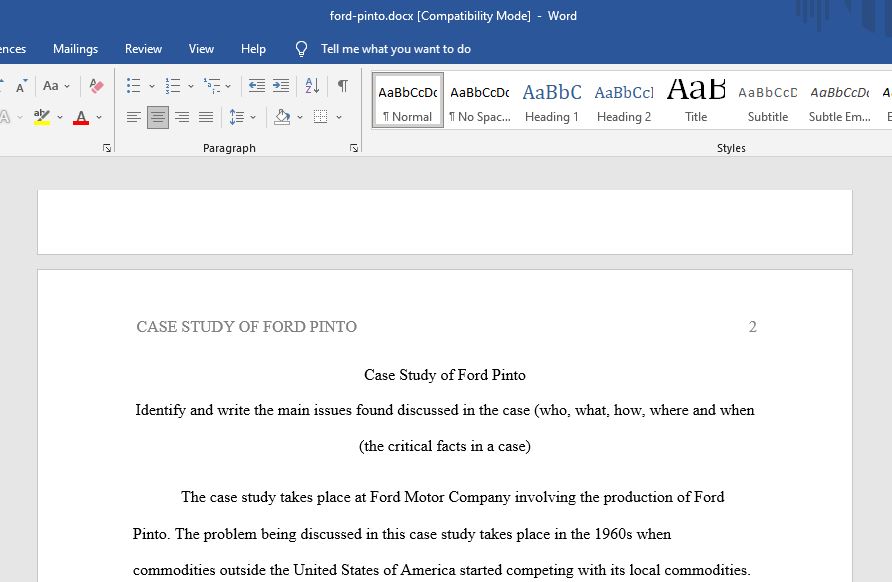
Task: Apply the No Spacing style
Action: click(x=480, y=101)
